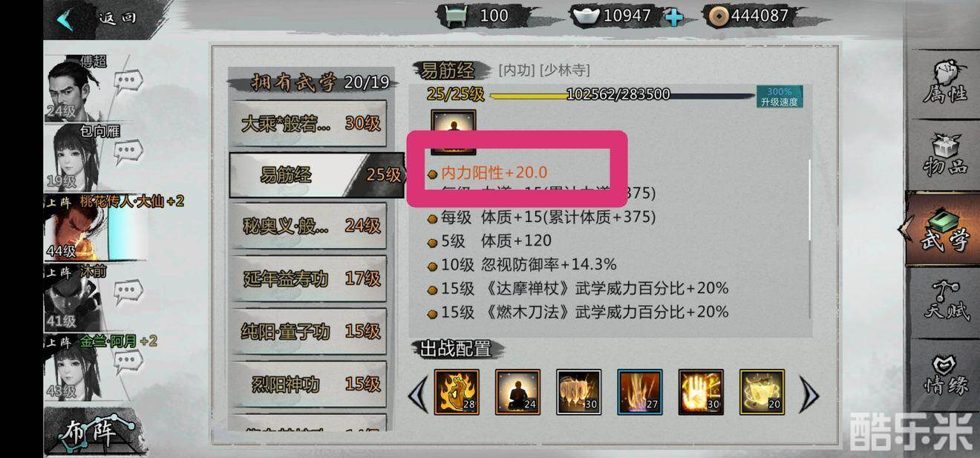Image resolution: width=980 pixels, height=458 pixels.
Task: Show next battle skills with right arrow
Action: tap(808, 393)
